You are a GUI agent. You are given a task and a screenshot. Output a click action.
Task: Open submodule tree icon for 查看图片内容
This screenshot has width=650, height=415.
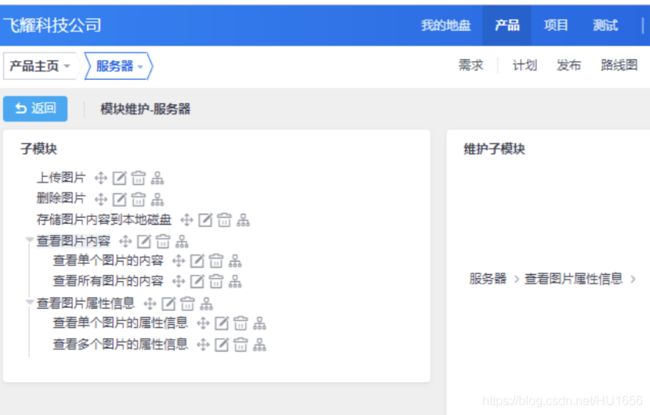click(x=182, y=241)
